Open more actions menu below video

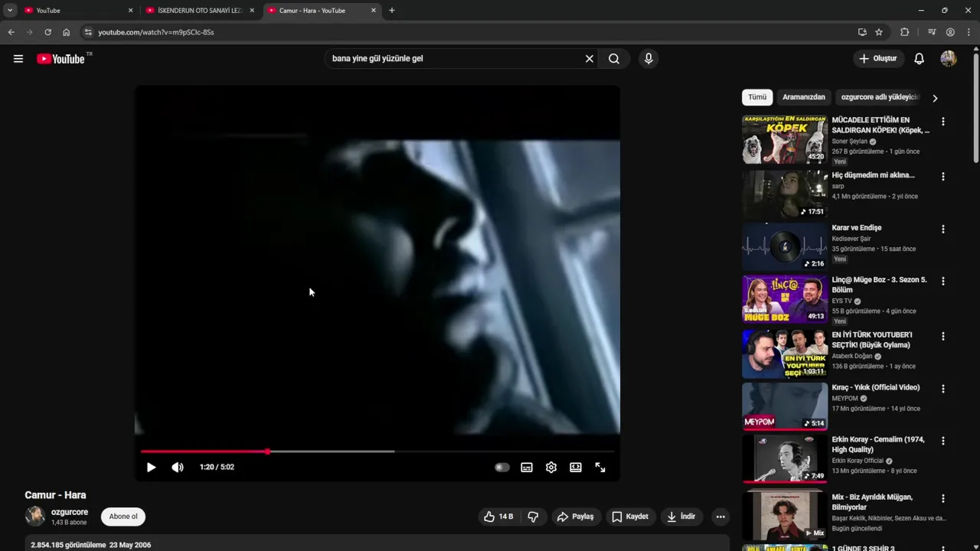(x=720, y=517)
